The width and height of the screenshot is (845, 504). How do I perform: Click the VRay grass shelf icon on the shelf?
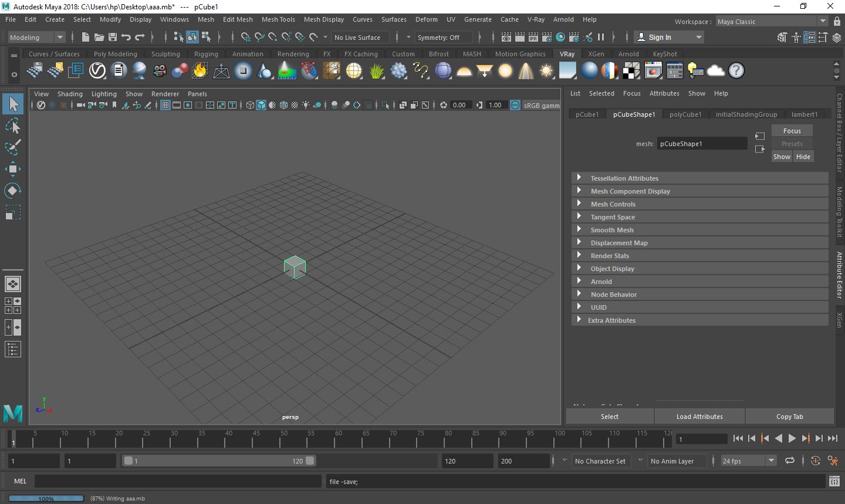point(376,70)
